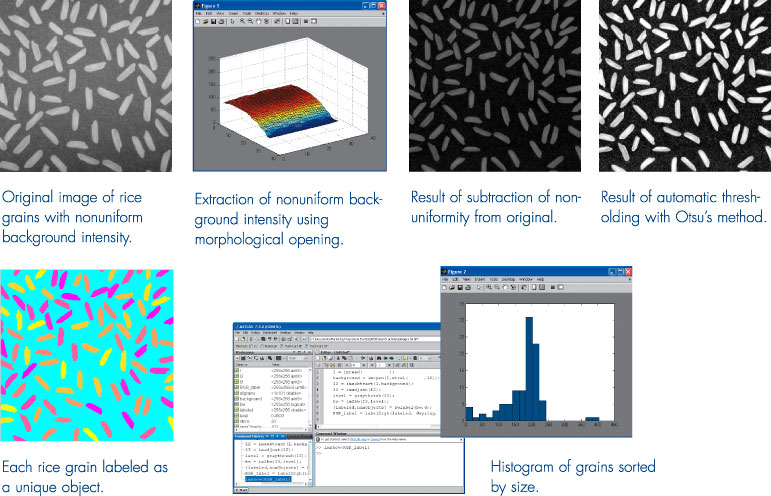Open Window menu in Figure 1 window
The image size is (771, 496).
pyautogui.click(x=279, y=13)
